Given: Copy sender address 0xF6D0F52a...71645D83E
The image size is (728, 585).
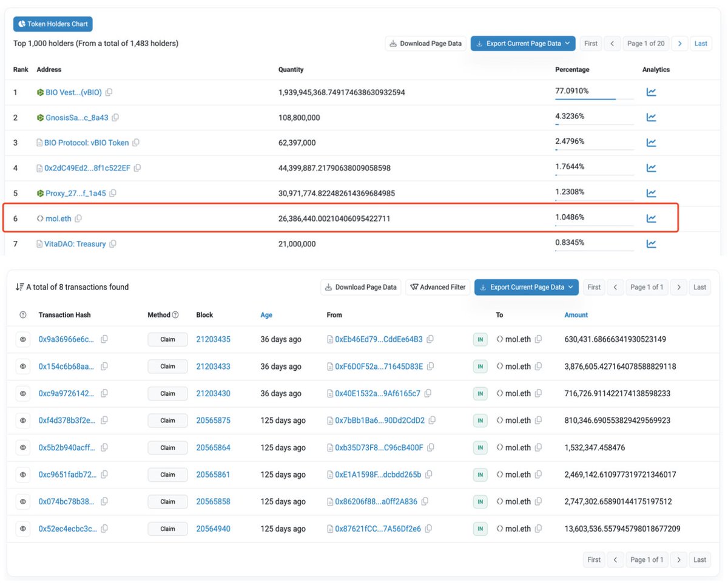Looking at the screenshot, I should coord(431,367).
